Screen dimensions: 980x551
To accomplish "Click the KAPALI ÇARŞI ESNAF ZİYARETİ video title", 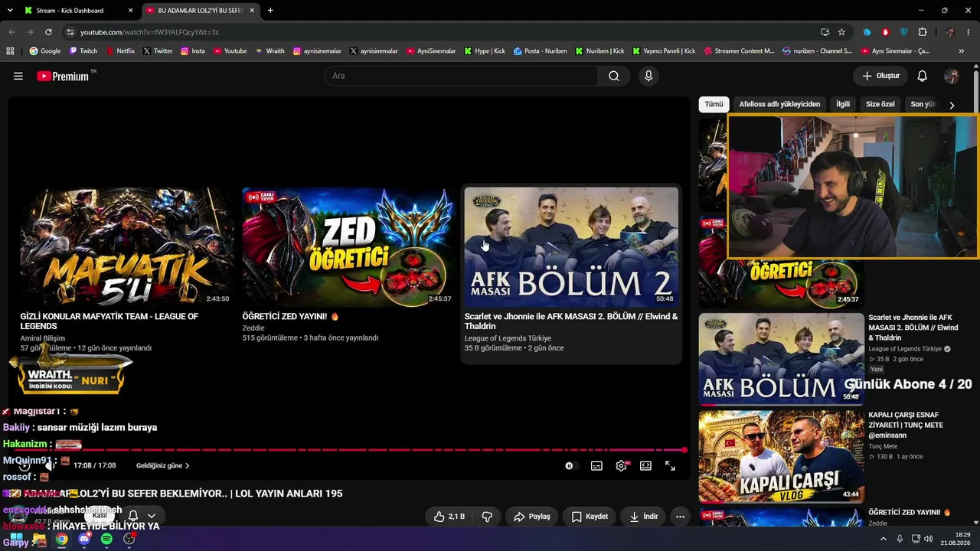I will coord(906,425).
